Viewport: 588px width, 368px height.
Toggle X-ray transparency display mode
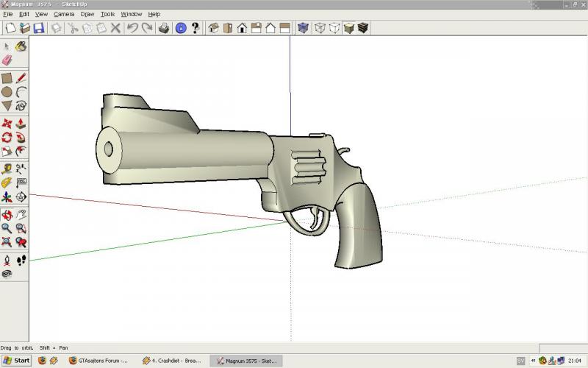point(304,28)
